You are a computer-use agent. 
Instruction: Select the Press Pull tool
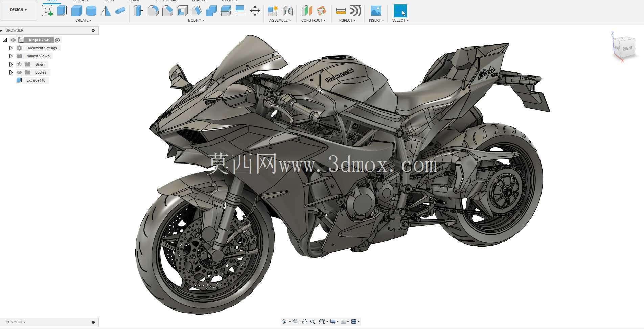pyautogui.click(x=138, y=11)
